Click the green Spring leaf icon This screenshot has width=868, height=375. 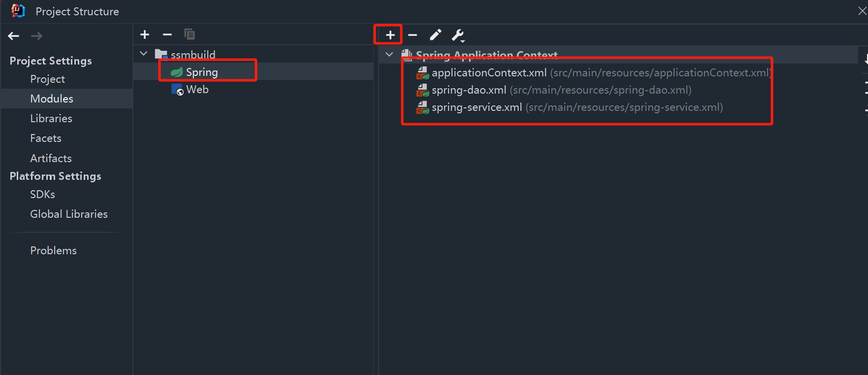click(x=177, y=72)
